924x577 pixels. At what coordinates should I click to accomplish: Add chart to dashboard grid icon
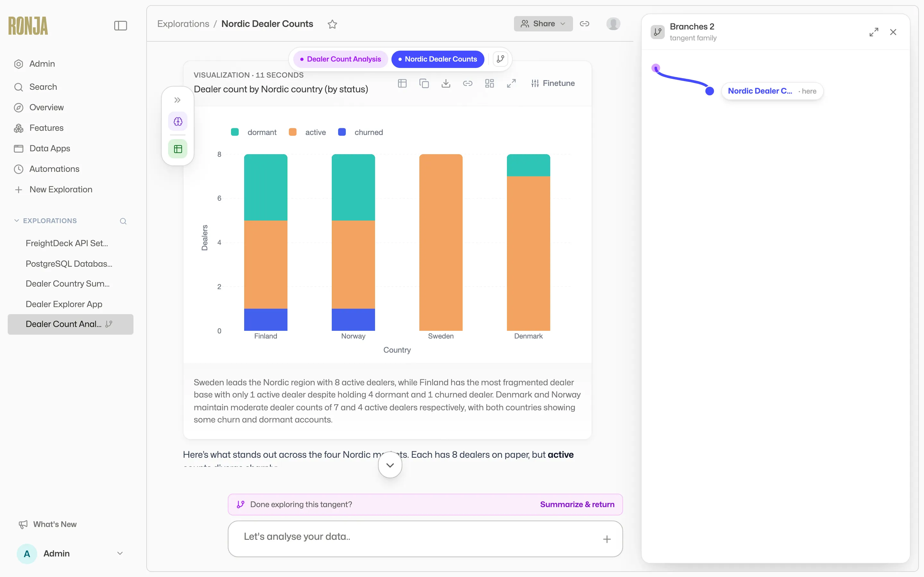pyautogui.click(x=490, y=83)
